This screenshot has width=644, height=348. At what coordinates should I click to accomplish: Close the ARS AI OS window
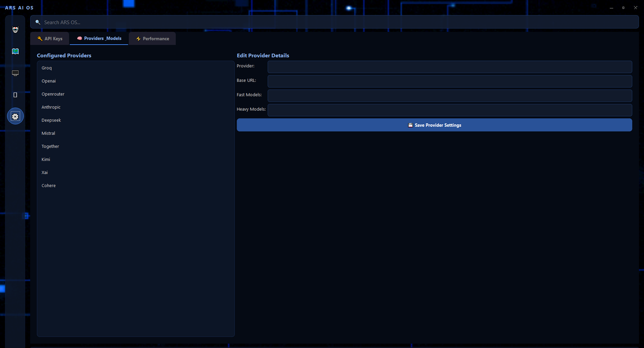635,8
